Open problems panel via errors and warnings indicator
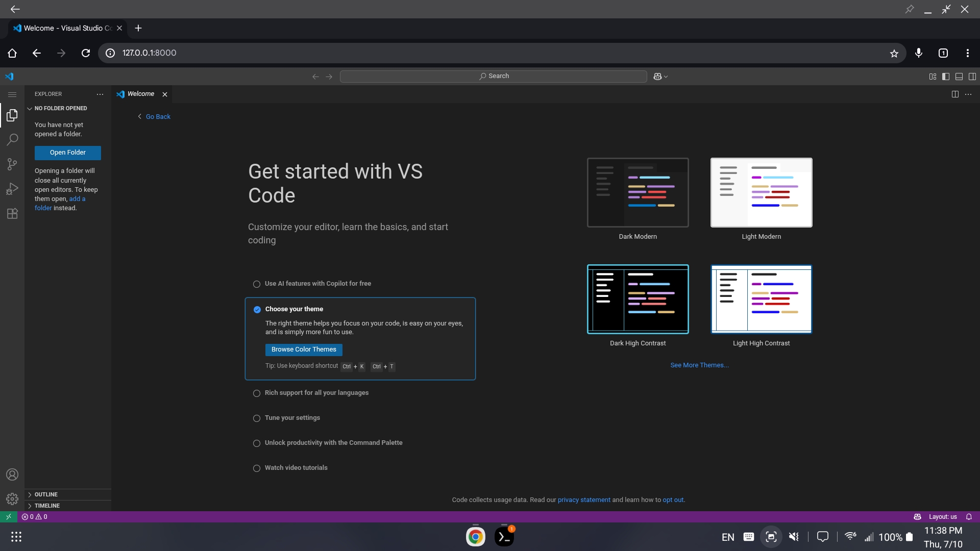This screenshot has width=980, height=551. pos(35,516)
